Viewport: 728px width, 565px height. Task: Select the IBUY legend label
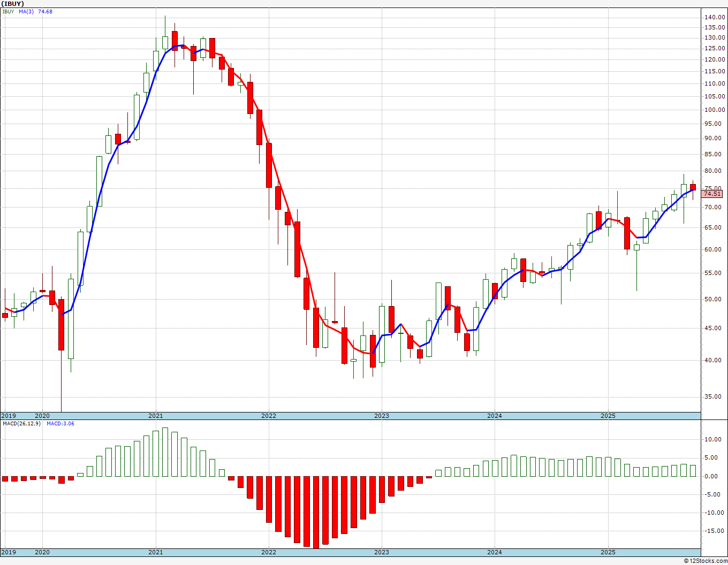click(x=8, y=11)
